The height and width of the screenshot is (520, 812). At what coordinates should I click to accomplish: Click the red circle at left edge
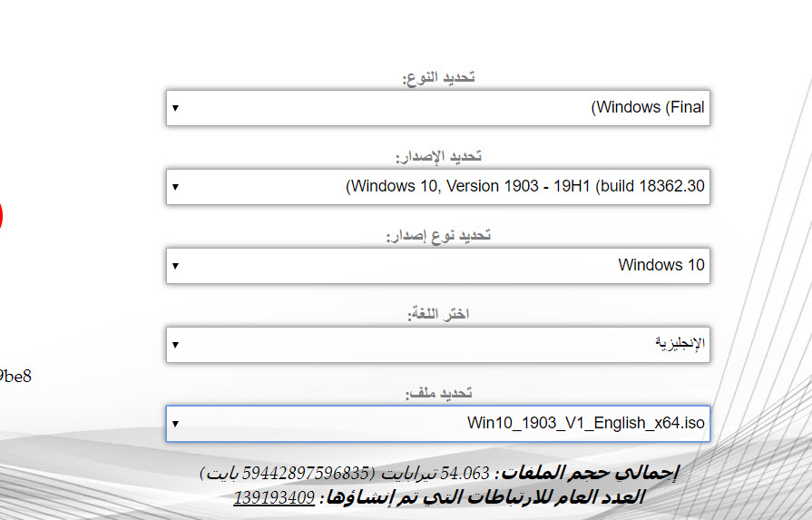point(1,216)
